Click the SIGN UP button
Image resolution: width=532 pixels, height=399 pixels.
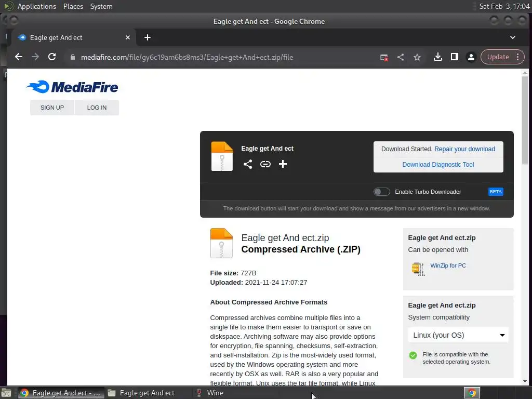[52, 108]
